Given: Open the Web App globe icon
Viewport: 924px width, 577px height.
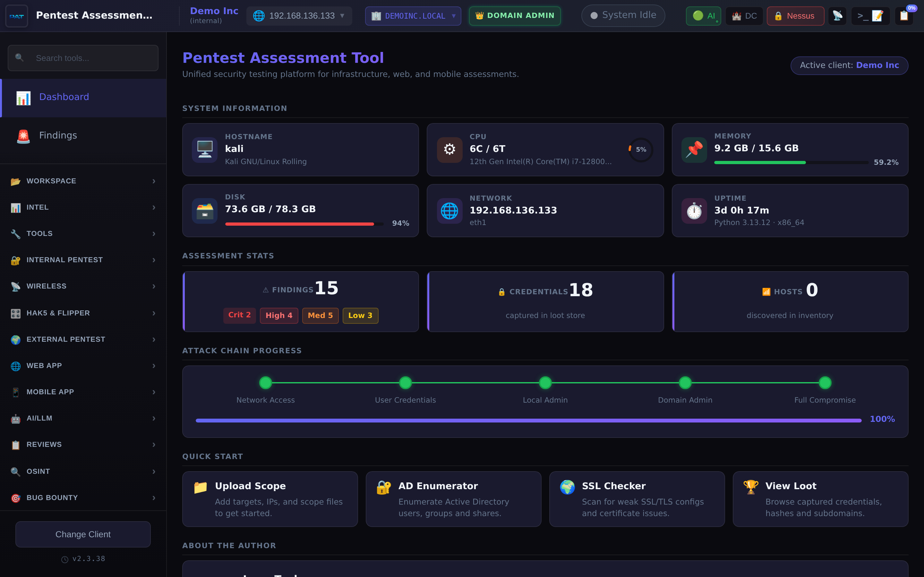Looking at the screenshot, I should point(15,365).
